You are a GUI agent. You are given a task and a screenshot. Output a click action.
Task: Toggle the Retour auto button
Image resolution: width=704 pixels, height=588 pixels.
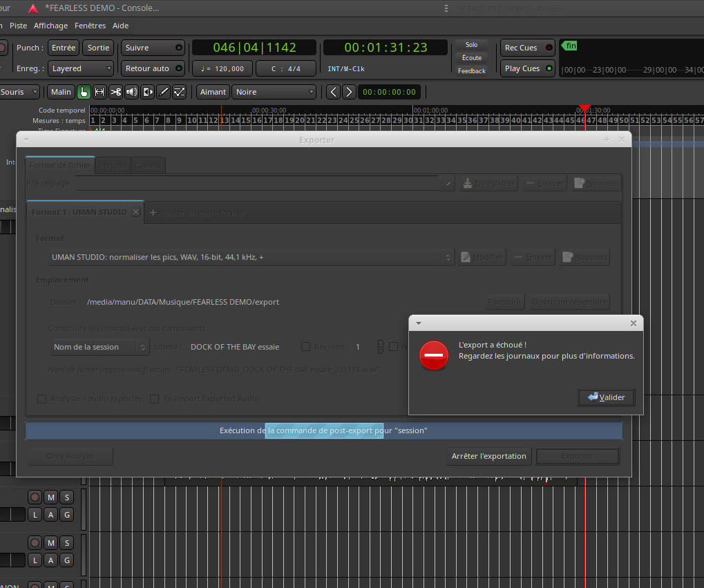pos(153,68)
